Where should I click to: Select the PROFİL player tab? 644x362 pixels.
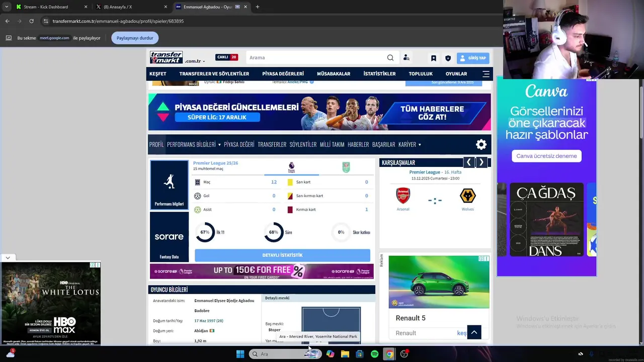(156, 144)
